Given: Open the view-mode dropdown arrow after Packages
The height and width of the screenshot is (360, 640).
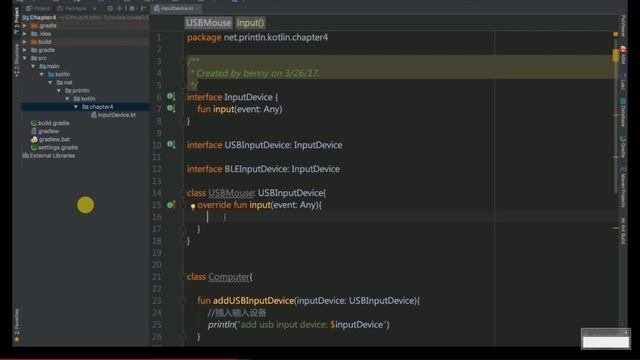Looking at the screenshot, I should coord(95,8).
